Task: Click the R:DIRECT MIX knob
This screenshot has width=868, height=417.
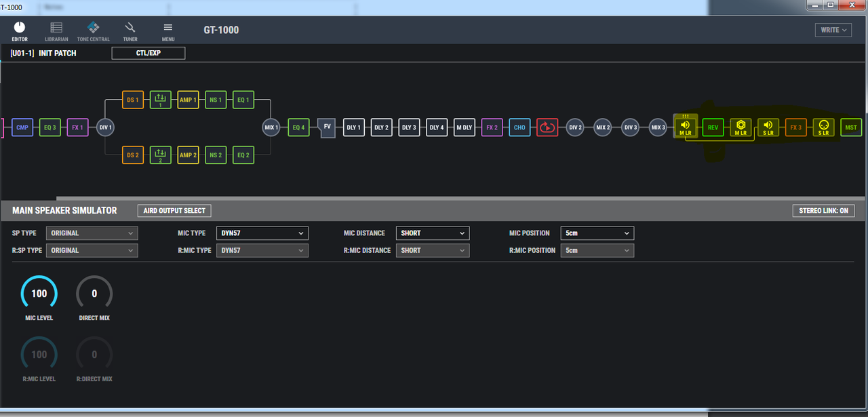Action: click(94, 355)
